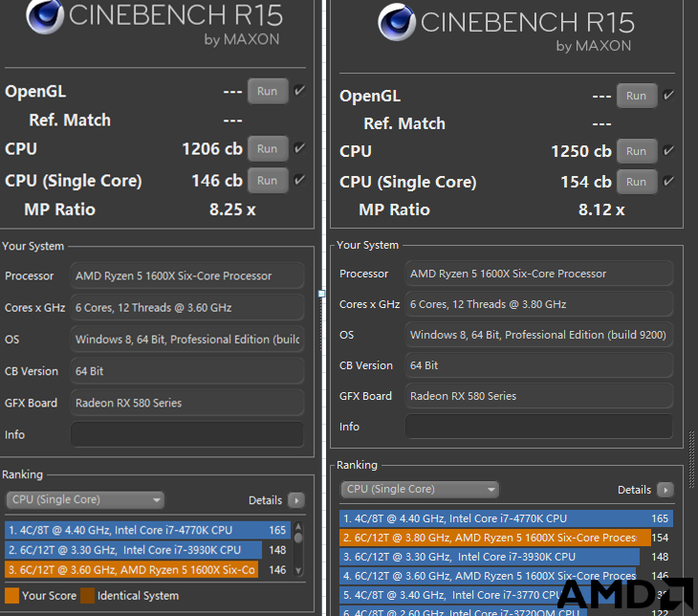Toggle CPU Single Core checkbox in left window
698x616 pixels.
(x=299, y=180)
